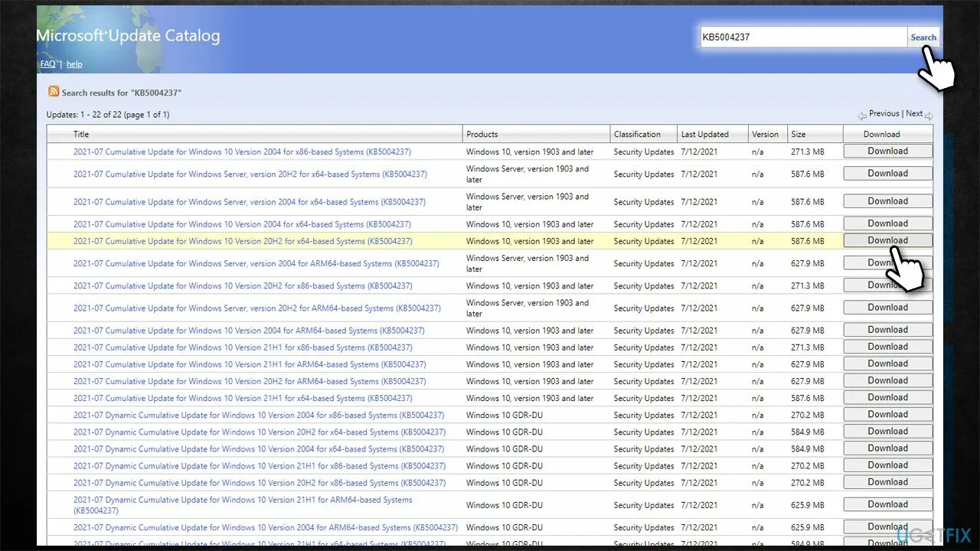Download Windows 10 Version 2004 x64 cumulative update

point(887,223)
